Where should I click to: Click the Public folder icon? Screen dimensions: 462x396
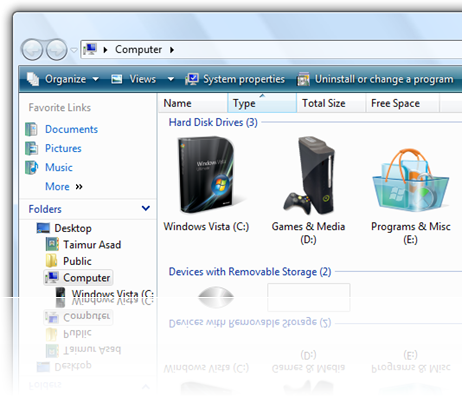click(52, 261)
